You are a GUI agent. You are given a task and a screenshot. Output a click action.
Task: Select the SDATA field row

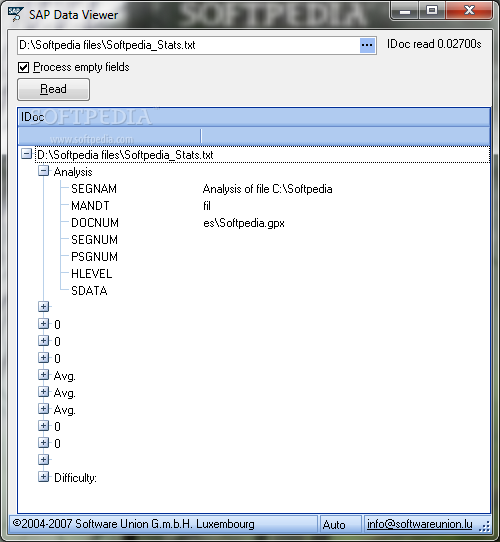[x=89, y=291]
